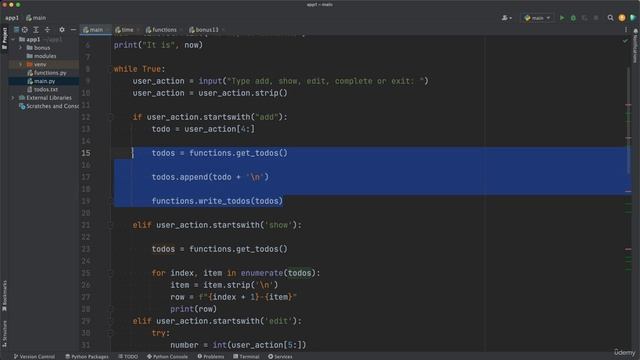The height and width of the screenshot is (360, 640).
Task: Place cursor on 'while True:' line
Action: 140,69
